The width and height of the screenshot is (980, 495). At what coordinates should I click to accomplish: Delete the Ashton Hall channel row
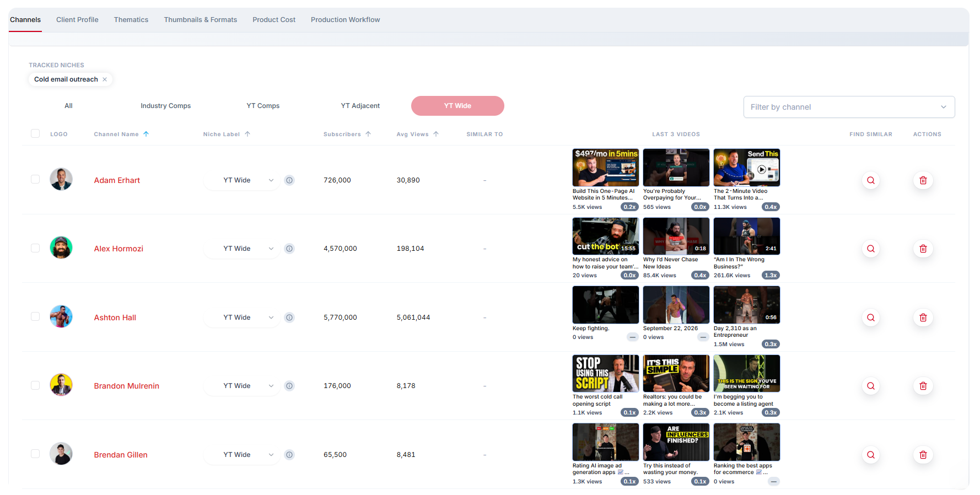[x=923, y=318]
